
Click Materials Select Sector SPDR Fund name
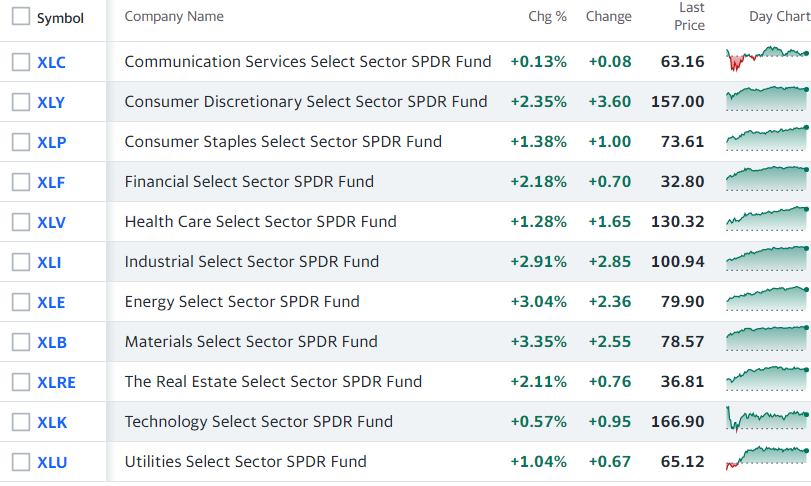pos(251,342)
